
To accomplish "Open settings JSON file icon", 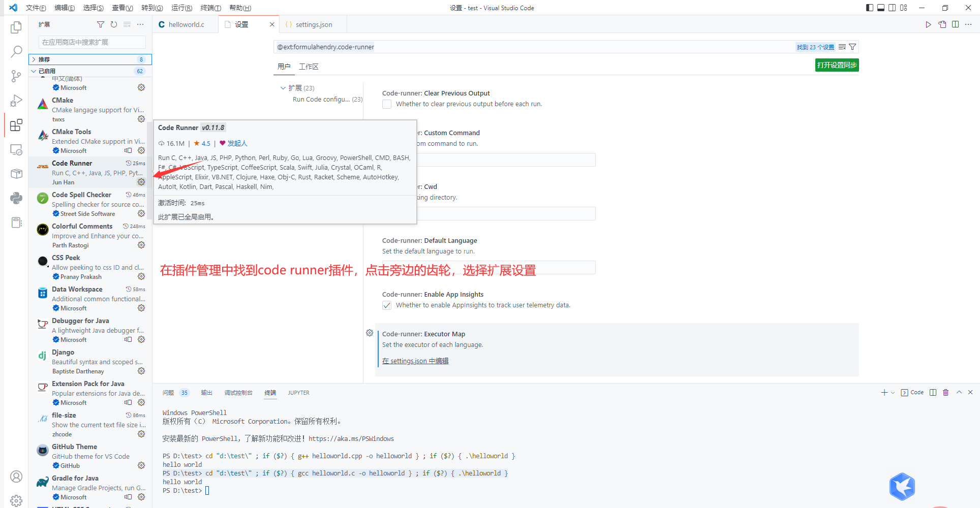I will pyautogui.click(x=942, y=24).
